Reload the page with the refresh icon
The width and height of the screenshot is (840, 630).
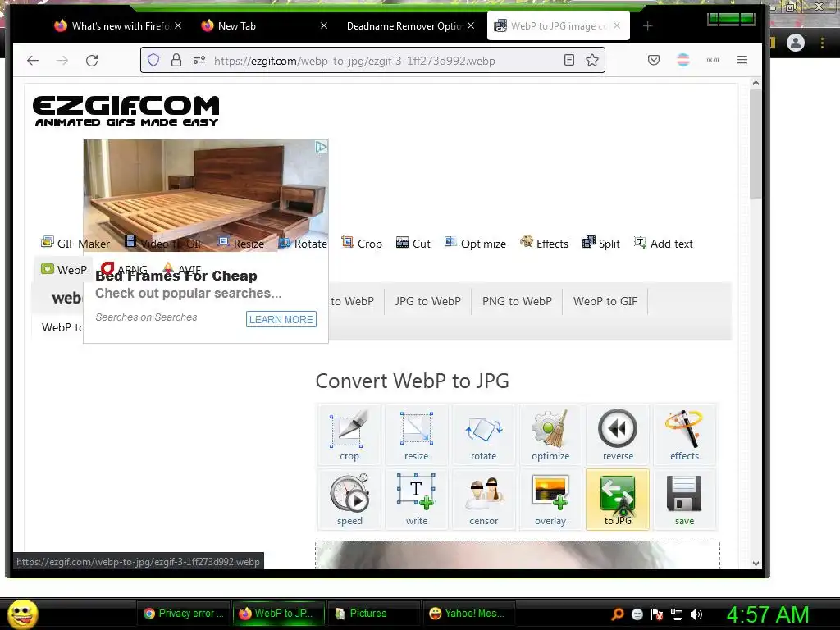pyautogui.click(x=92, y=60)
